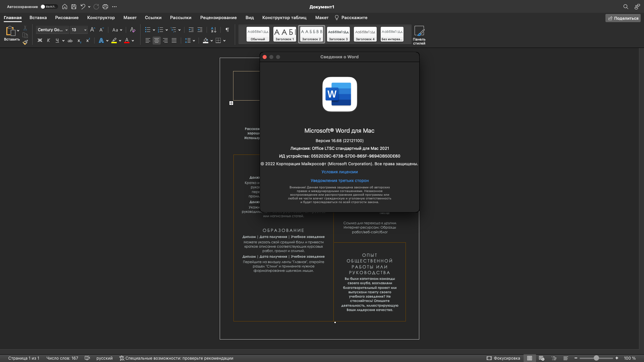Click the language indicator русский

coord(105,358)
